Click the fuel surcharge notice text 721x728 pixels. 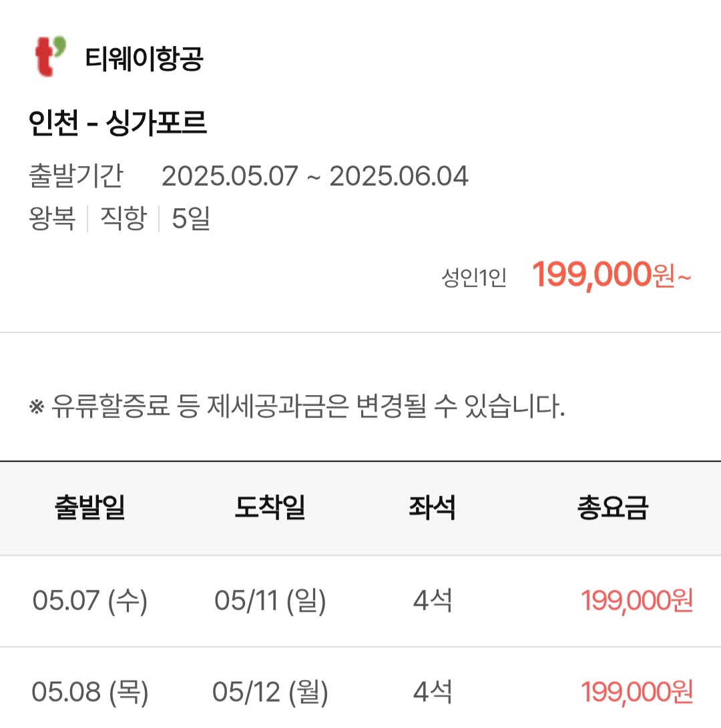point(298,406)
